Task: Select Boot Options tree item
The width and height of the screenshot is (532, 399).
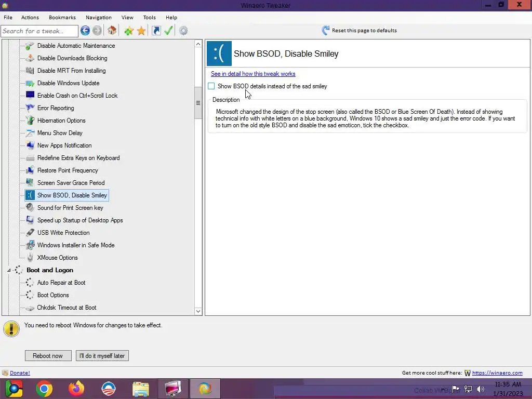Action: pos(53,295)
